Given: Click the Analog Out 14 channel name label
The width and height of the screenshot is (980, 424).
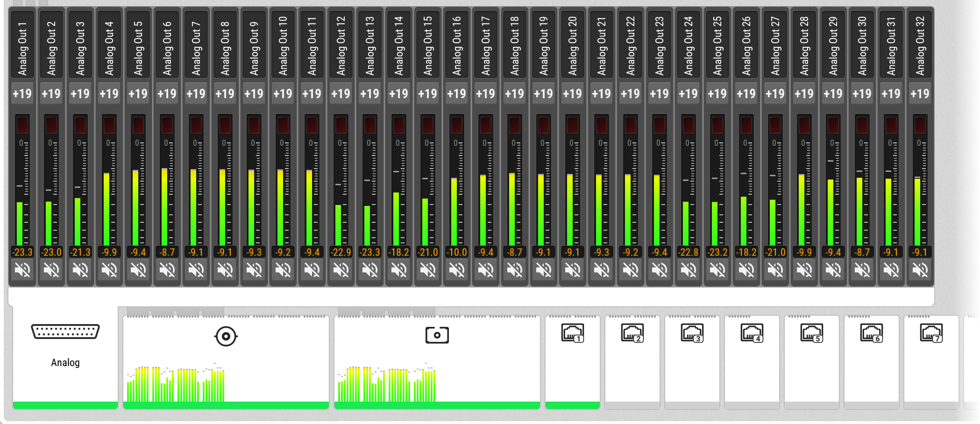Looking at the screenshot, I should coord(399,45).
